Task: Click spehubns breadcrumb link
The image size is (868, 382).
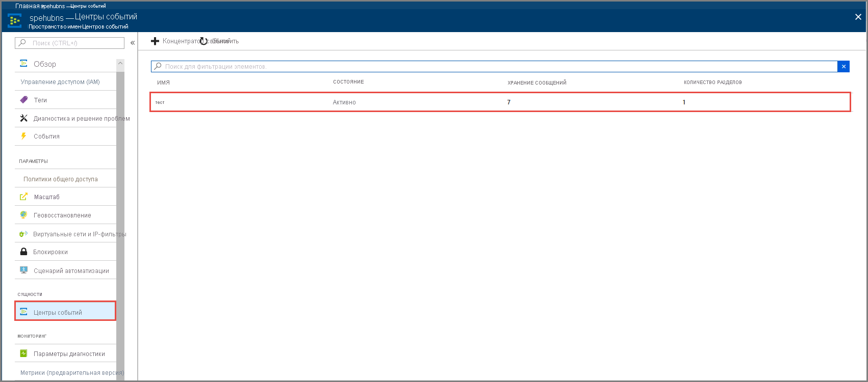Action: tap(53, 6)
